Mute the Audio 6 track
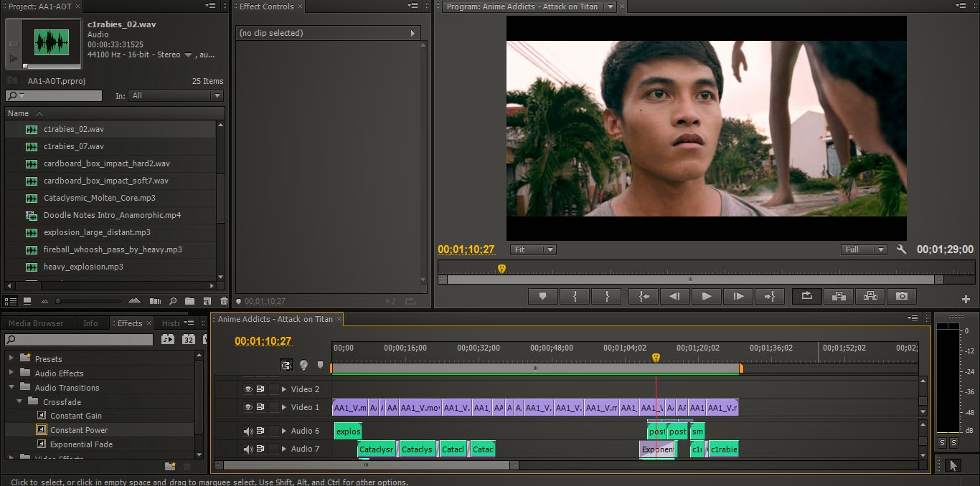This screenshot has height=486, width=980. click(x=248, y=431)
